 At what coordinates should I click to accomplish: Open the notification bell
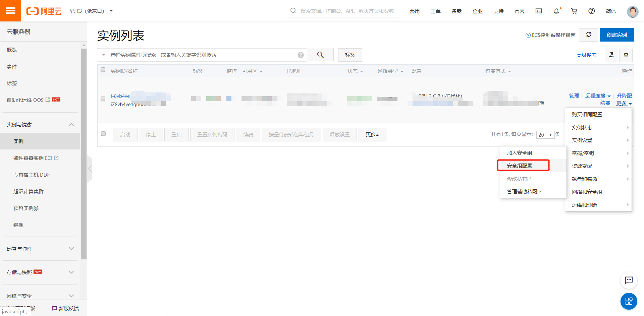556,11
